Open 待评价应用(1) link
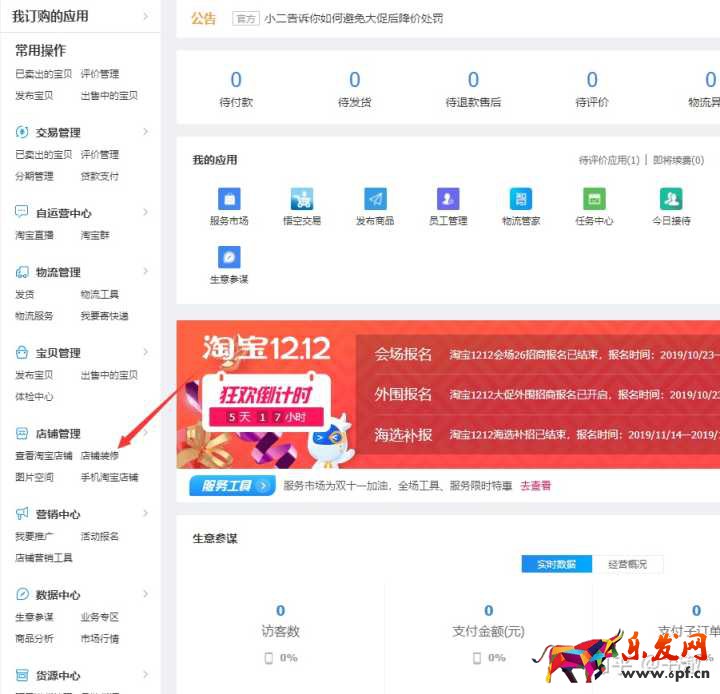Screen dimensions: 720x694 [609, 160]
